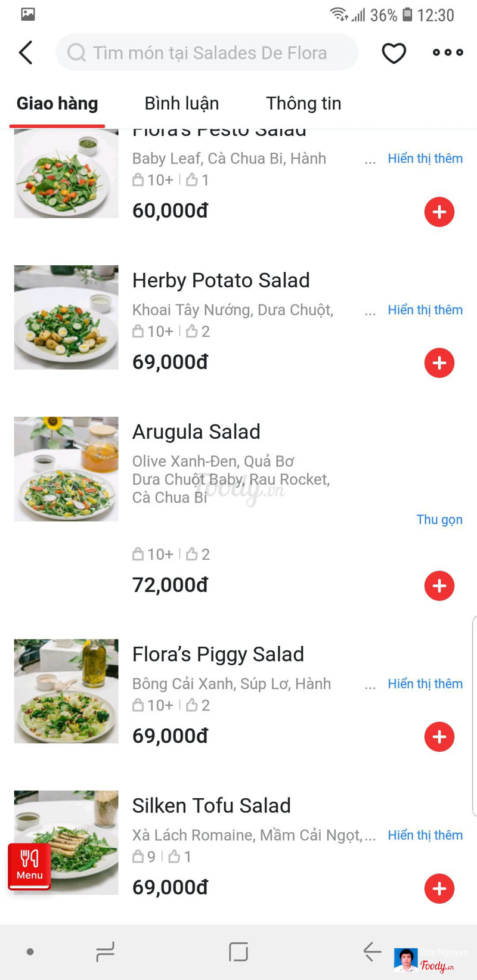This screenshot has width=477, height=980.
Task: Add Silken Tofu Salad to cart
Action: [439, 889]
